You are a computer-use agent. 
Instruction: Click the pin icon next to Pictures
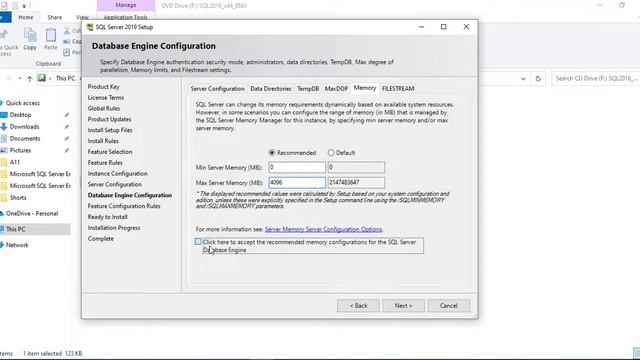click(x=67, y=151)
